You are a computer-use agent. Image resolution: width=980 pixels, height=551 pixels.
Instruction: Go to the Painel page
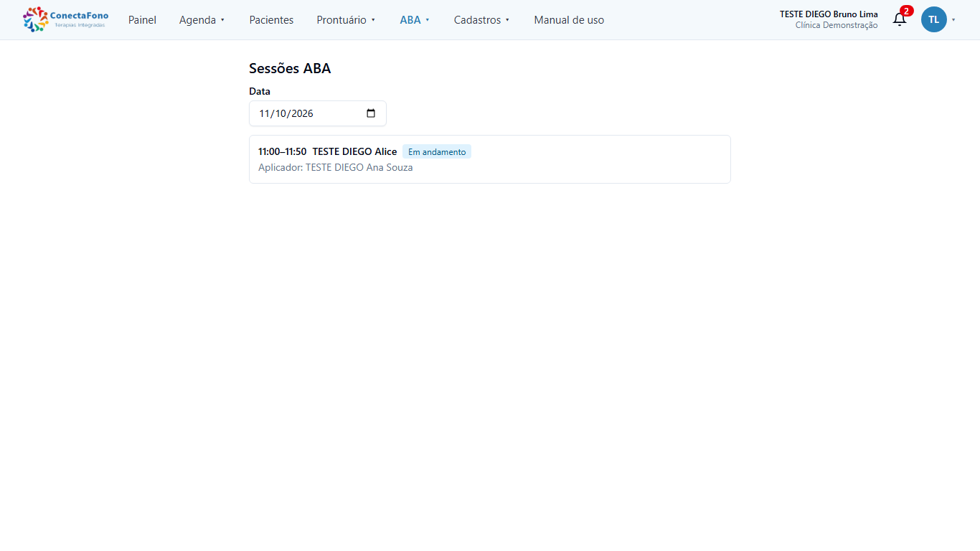[x=142, y=20]
